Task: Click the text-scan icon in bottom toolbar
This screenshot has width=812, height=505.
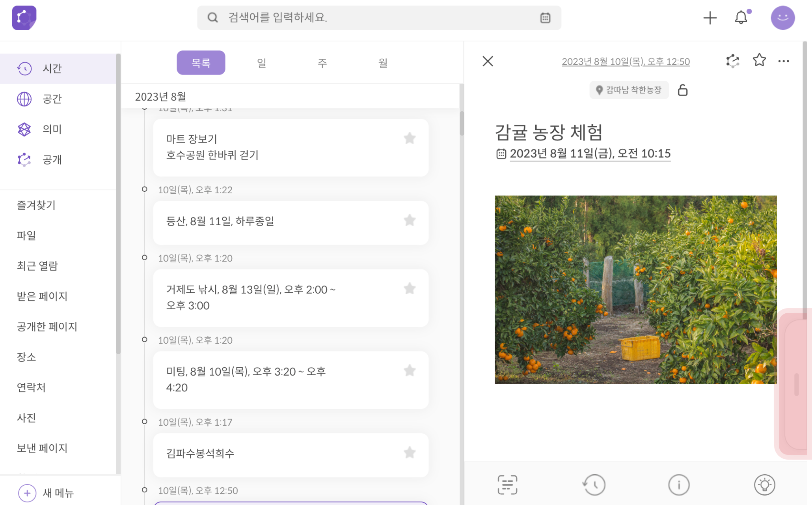Action: tap(507, 485)
